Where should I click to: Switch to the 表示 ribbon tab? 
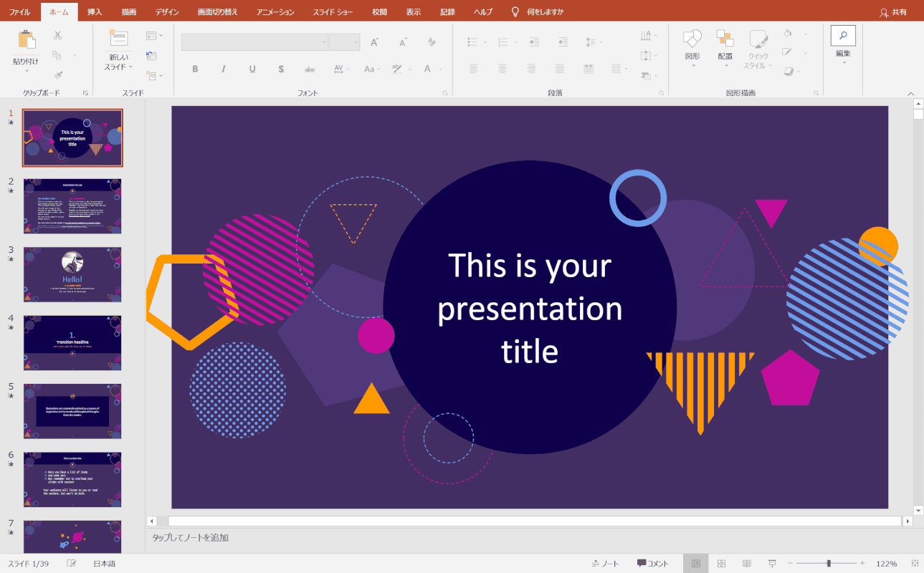click(414, 12)
